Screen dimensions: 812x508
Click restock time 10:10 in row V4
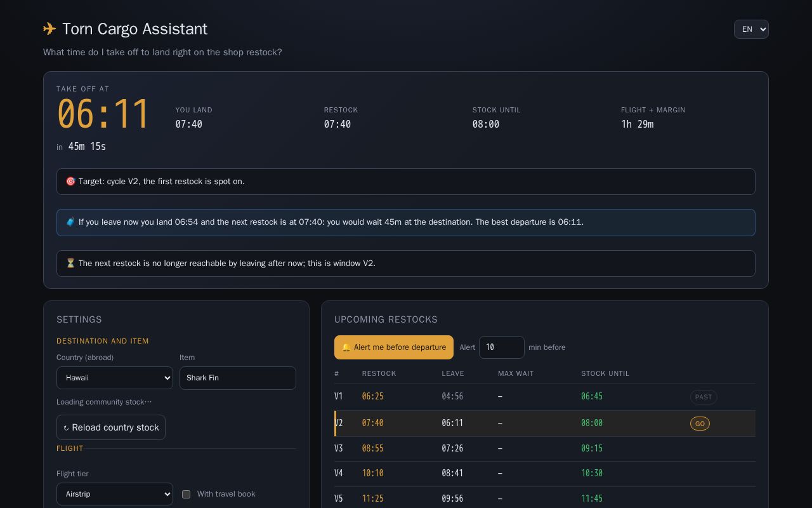[x=373, y=473]
